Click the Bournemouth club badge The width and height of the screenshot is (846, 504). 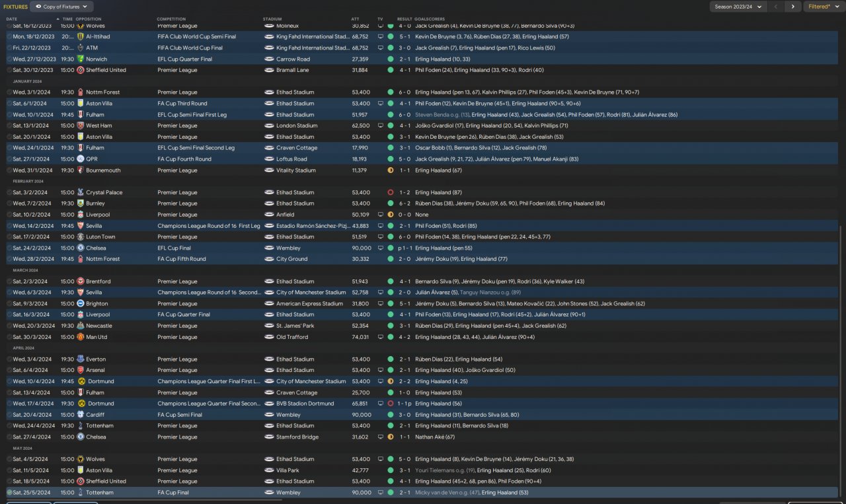pos(80,170)
